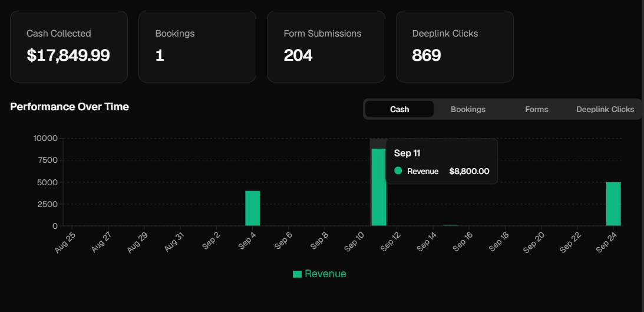Click the Sep 2 axis label

(x=211, y=241)
